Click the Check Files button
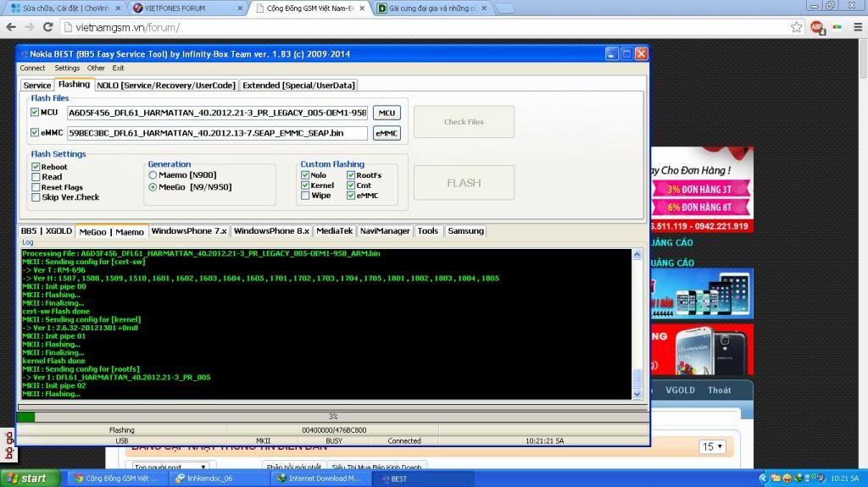 (x=464, y=122)
